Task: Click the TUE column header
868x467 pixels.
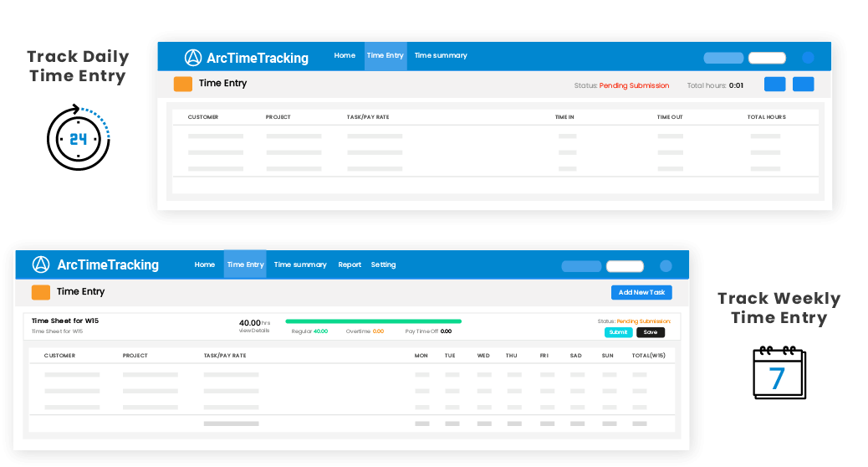Action: [450, 356]
